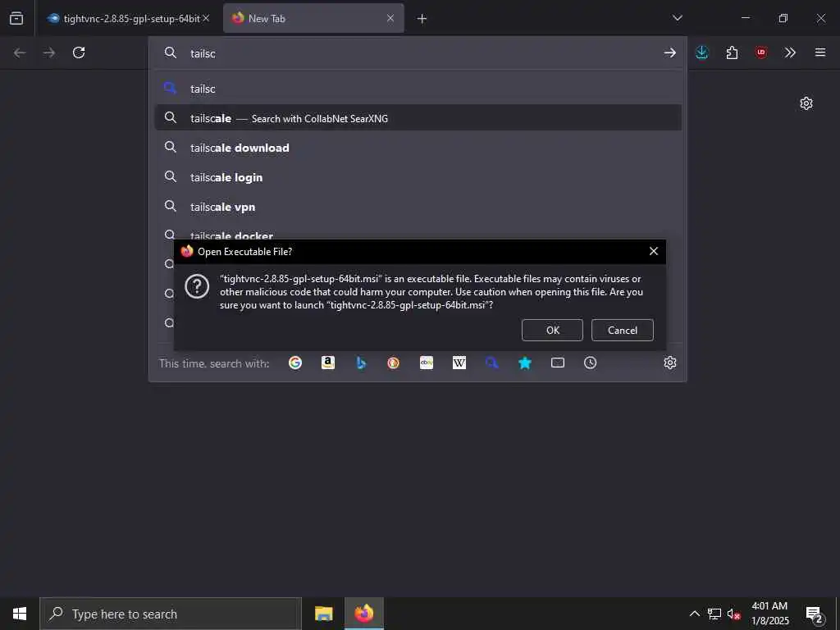Search this time with Google
The width and height of the screenshot is (840, 630).
[295, 363]
